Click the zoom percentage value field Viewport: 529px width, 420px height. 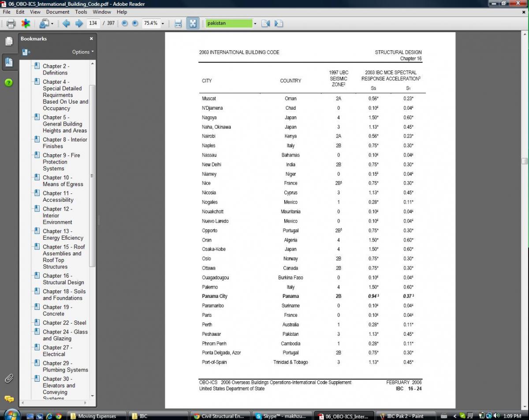150,23
